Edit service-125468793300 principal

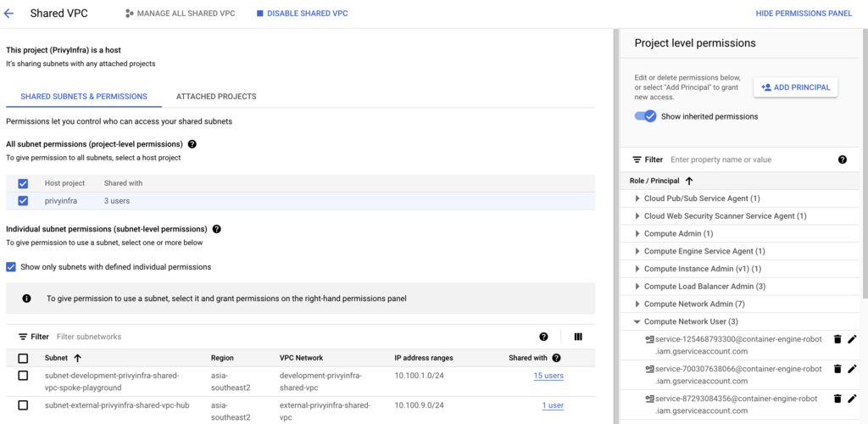tap(852, 339)
